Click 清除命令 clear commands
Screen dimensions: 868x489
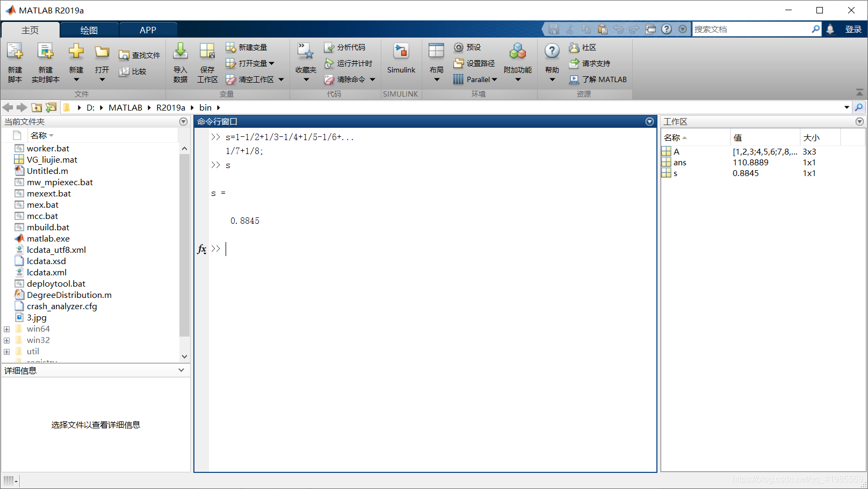tap(345, 79)
